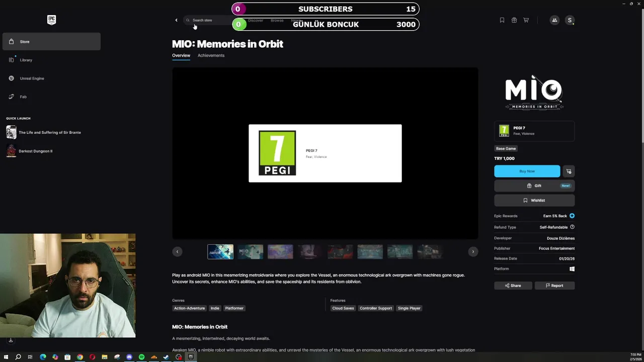644x362 pixels.
Task: Add game to cart using cart icon button
Action: (x=569, y=171)
